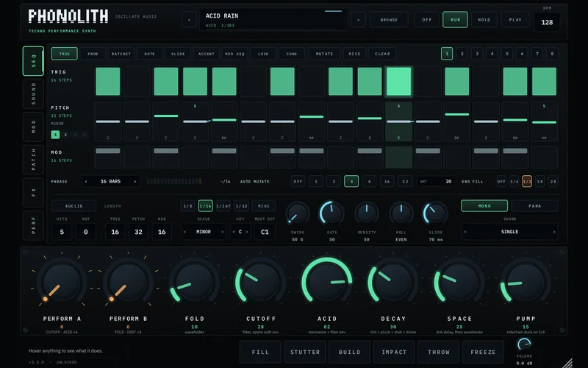Open the FX side tab
Image resolution: width=588 pixels, height=368 pixels.
coord(33,193)
